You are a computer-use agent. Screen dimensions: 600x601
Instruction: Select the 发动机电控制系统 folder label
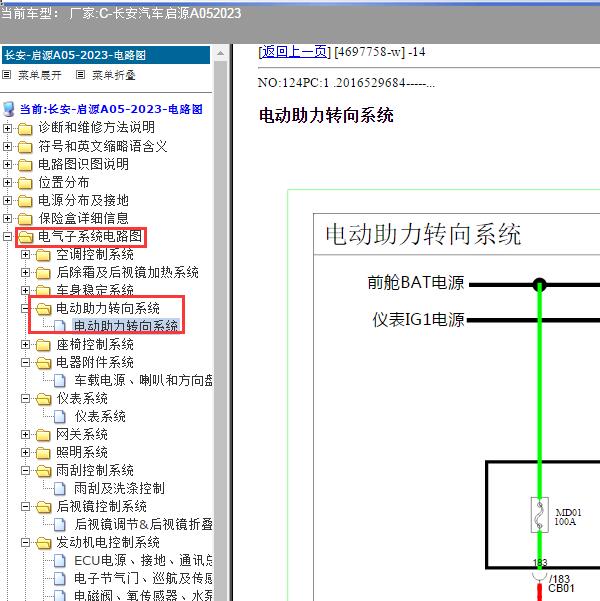click(108, 542)
